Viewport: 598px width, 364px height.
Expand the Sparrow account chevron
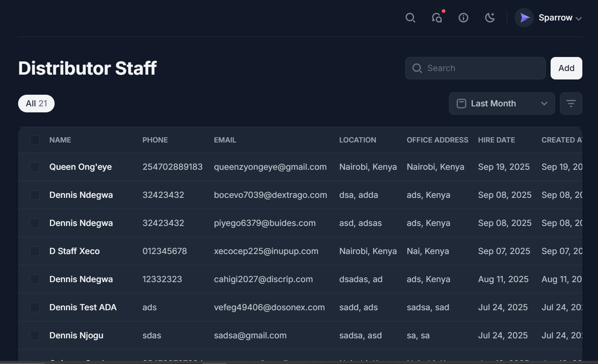578,18
